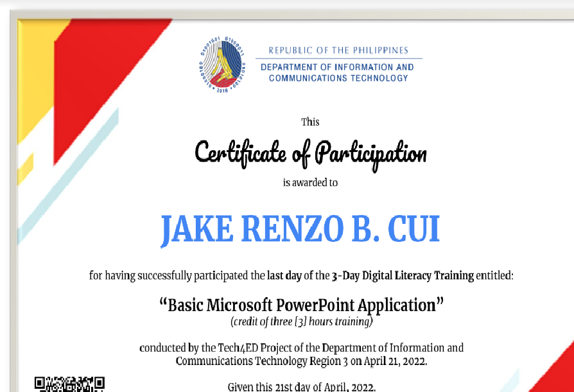
Task: Click 'for having successfully participated' line
Action: (301, 275)
